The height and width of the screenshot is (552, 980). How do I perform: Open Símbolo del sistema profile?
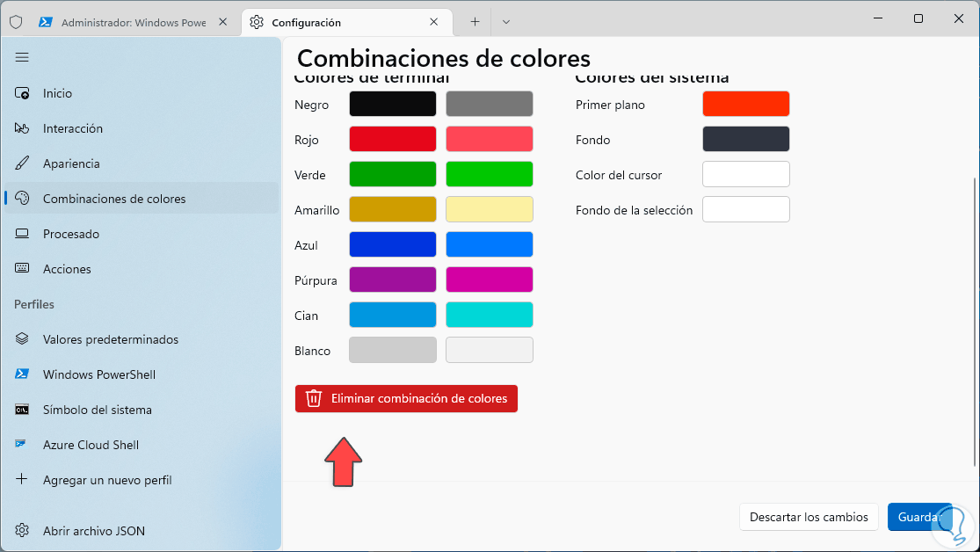[x=97, y=410]
